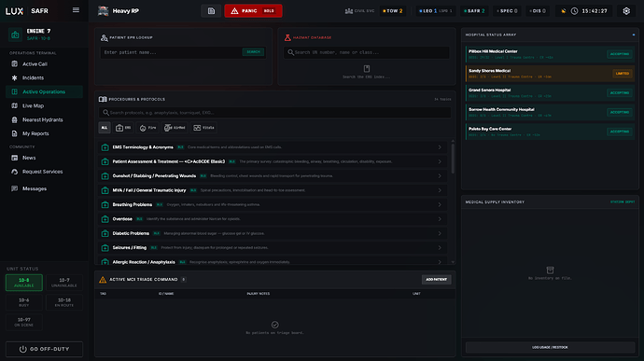Viewport: 644px width, 361px height.
Task: Click the Go Off-Duty button
Action: (x=45, y=349)
